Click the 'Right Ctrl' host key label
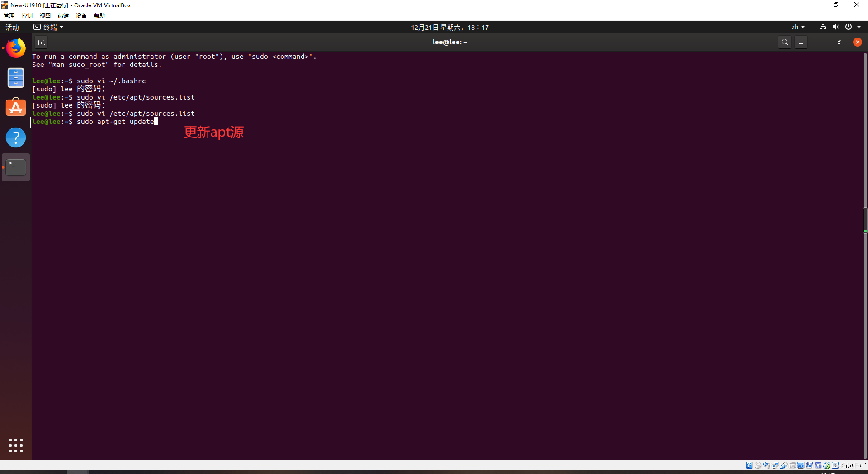 pos(854,465)
